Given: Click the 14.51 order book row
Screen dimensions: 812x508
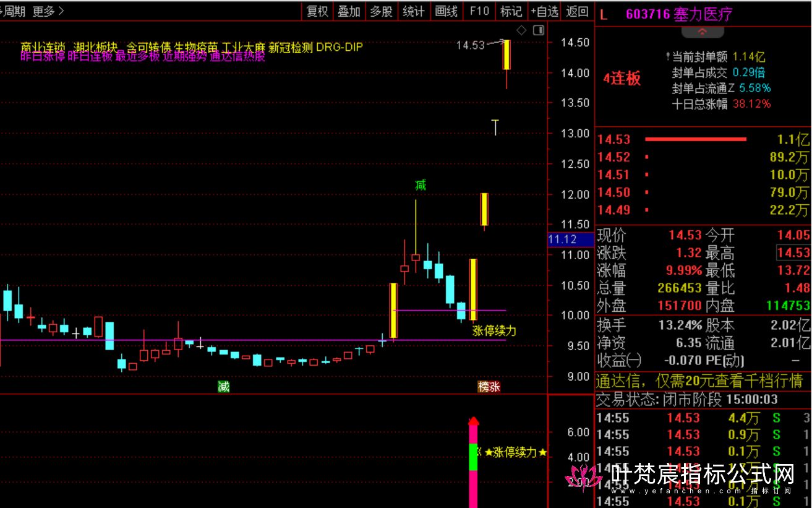Looking at the screenshot, I should click(x=703, y=175).
